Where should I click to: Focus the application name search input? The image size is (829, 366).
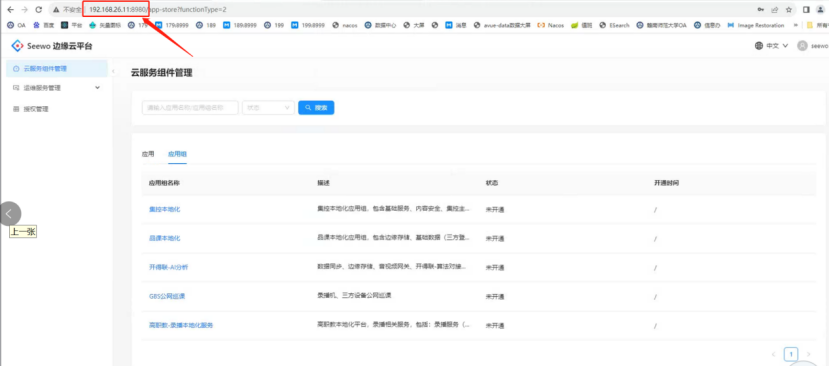[x=190, y=107]
